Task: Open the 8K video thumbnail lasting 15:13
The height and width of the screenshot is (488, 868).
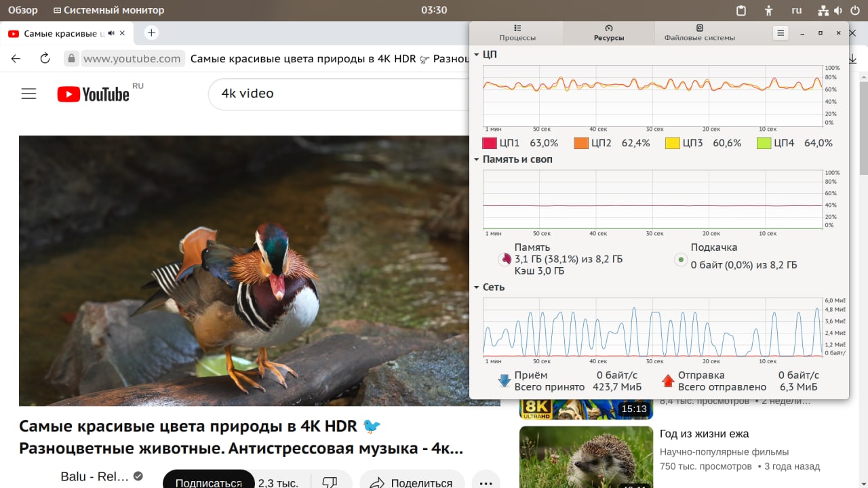Action: pyautogui.click(x=586, y=409)
